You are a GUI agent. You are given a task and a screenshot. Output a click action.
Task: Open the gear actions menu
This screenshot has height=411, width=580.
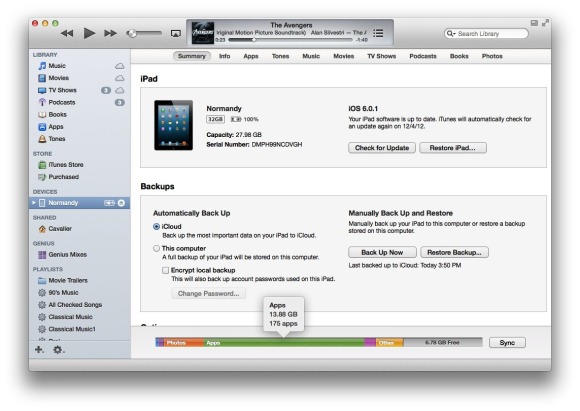point(58,350)
